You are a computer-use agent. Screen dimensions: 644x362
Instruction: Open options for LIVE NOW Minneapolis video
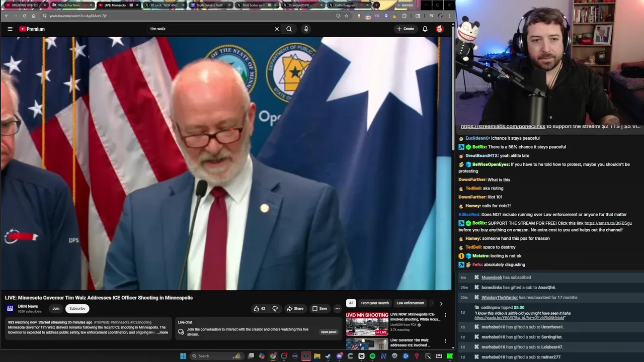pyautogui.click(x=445, y=315)
